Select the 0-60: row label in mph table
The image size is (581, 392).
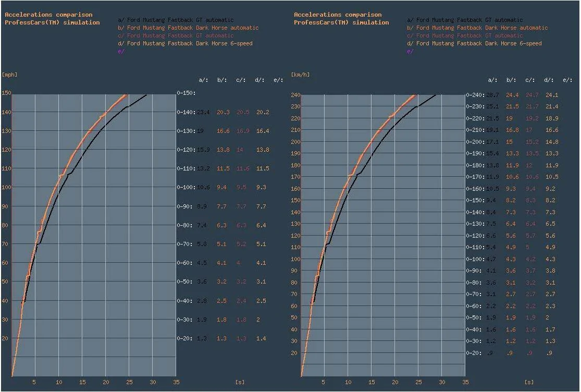click(x=184, y=263)
